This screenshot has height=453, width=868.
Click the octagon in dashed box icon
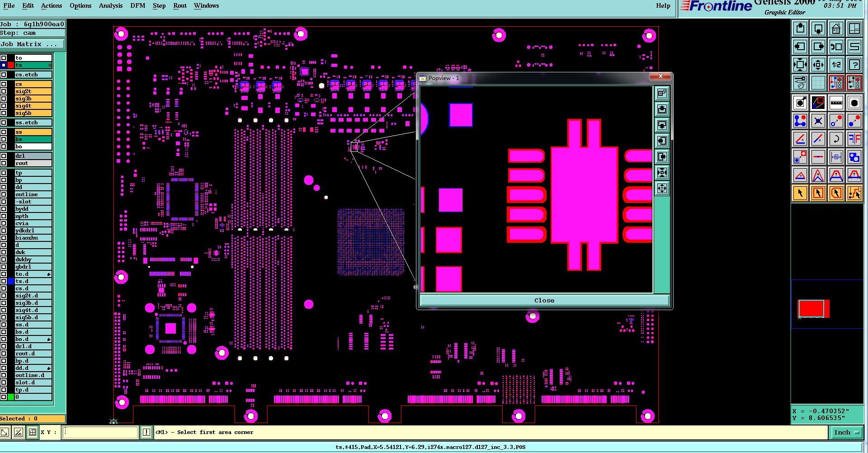(854, 103)
